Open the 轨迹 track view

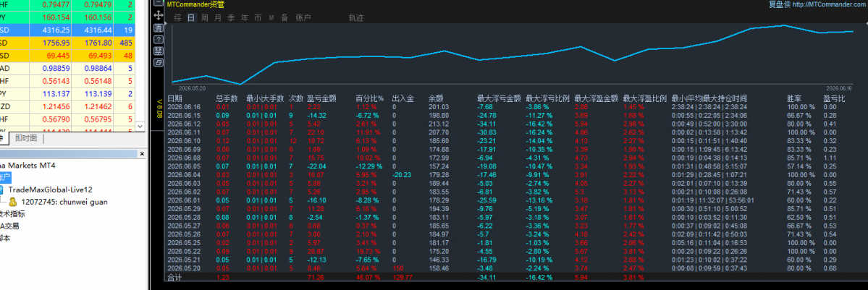click(x=356, y=17)
